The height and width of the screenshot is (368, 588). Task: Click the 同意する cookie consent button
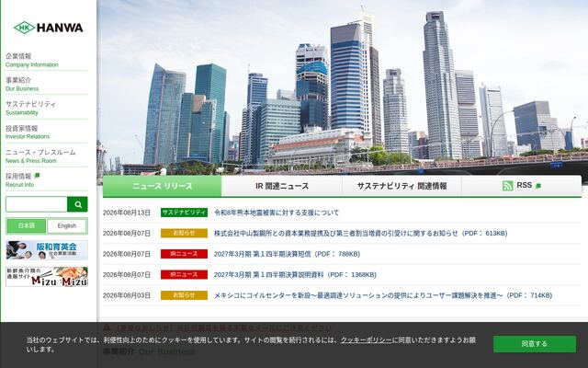click(x=535, y=344)
